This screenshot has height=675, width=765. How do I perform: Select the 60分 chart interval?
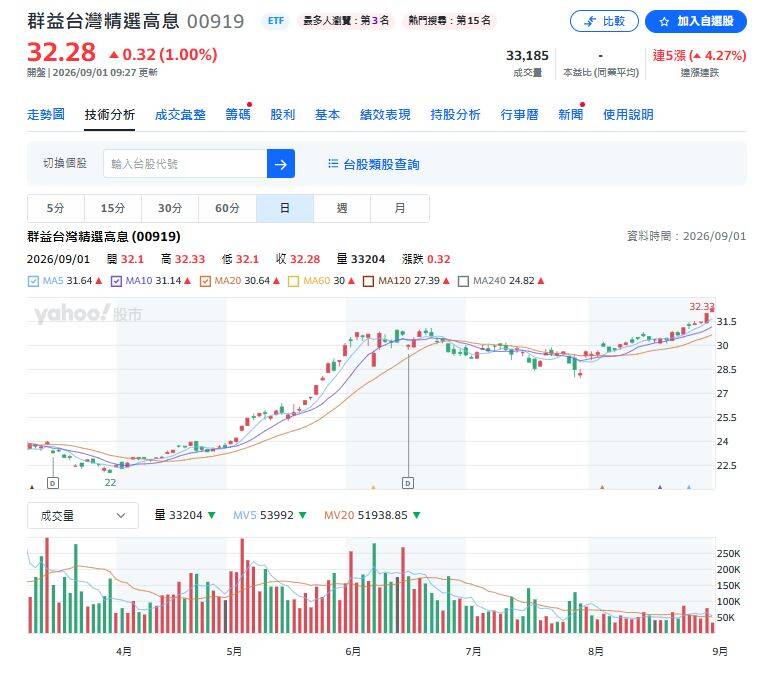tap(227, 208)
